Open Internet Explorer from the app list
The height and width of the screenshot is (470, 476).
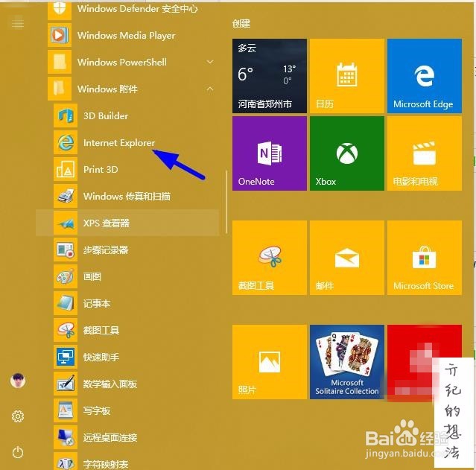127,143
